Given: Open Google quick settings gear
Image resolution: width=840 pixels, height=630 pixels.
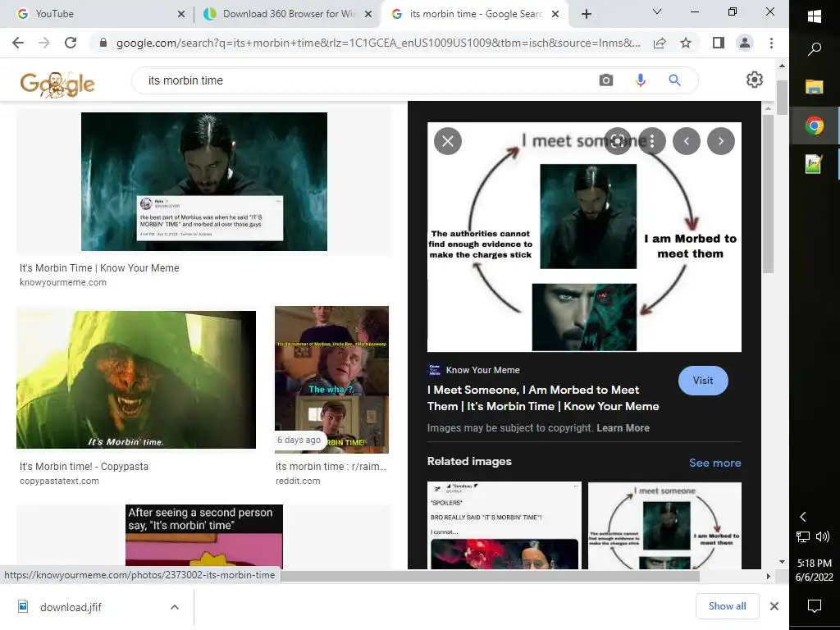Looking at the screenshot, I should [755, 80].
